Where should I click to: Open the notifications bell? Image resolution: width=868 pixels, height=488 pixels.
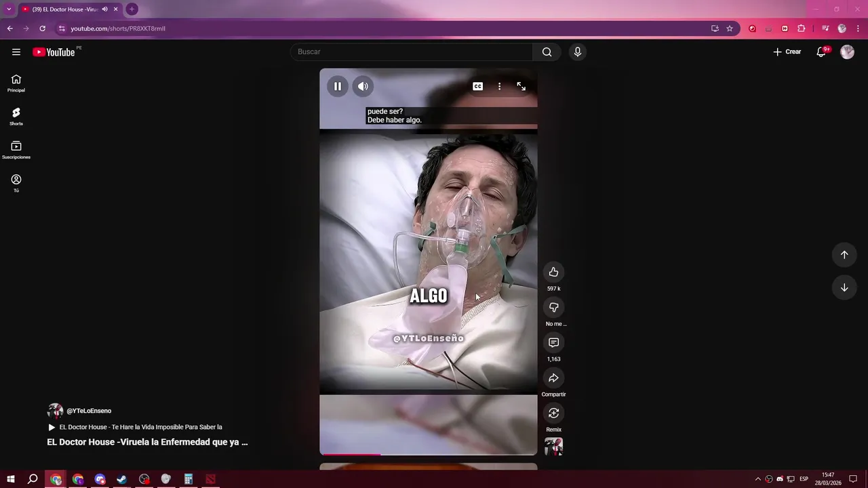tap(821, 52)
